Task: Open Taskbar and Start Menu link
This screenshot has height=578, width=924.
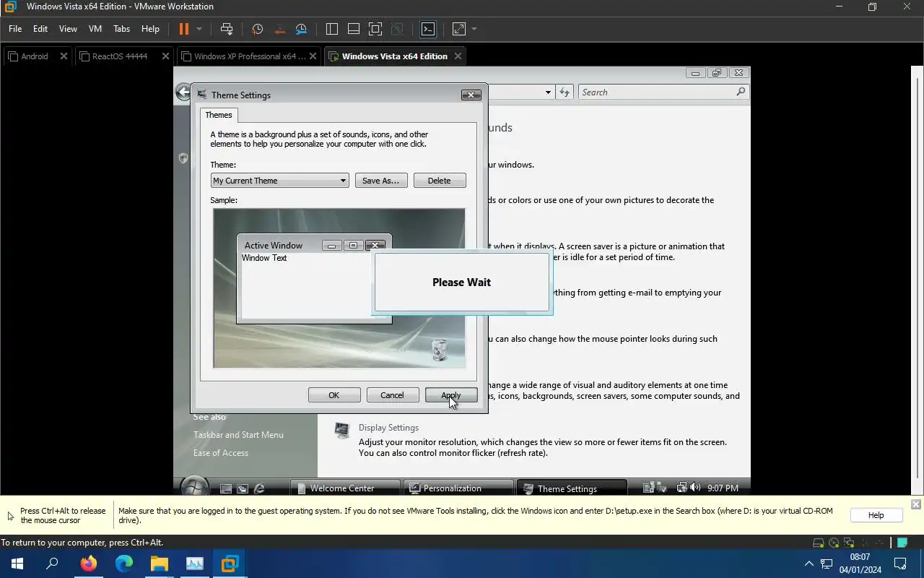Action: tap(238, 435)
